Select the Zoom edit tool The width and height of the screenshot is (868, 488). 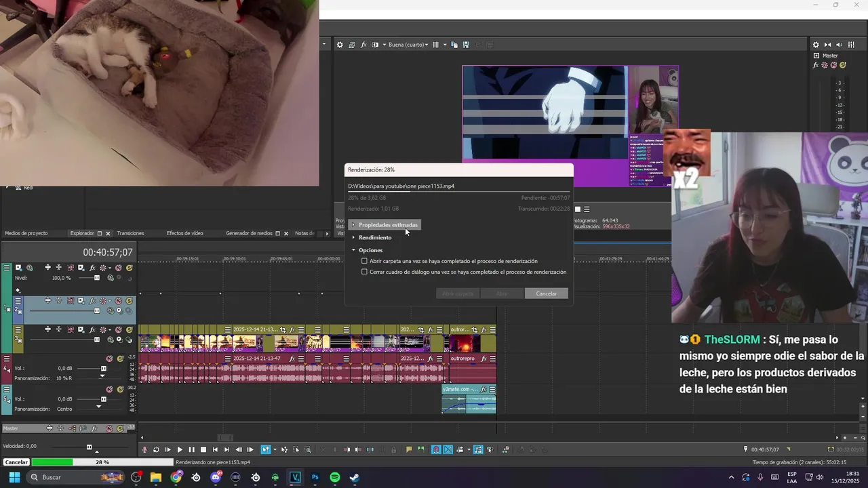pos(307,449)
